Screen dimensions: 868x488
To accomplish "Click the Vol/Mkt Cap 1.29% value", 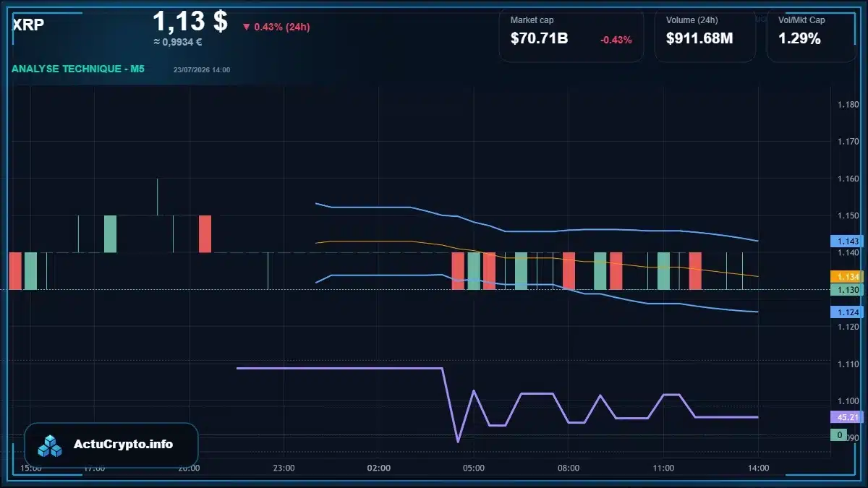I will point(799,39).
